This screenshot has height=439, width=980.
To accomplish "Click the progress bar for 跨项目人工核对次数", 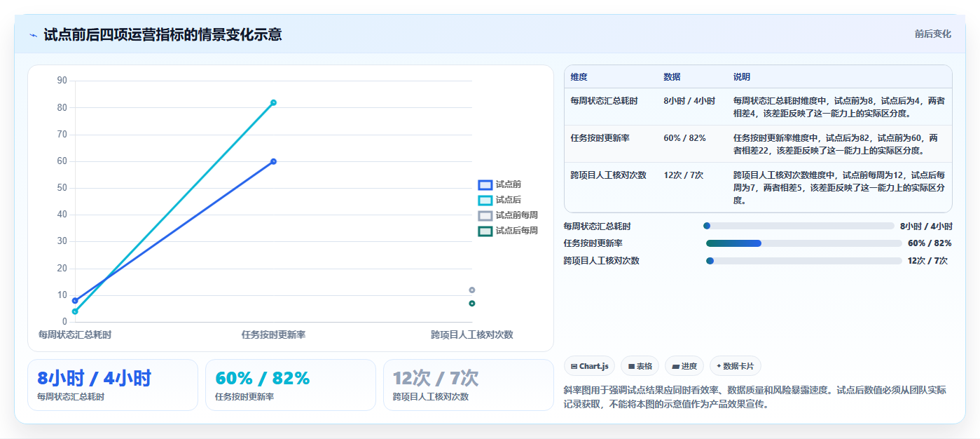I will click(803, 261).
